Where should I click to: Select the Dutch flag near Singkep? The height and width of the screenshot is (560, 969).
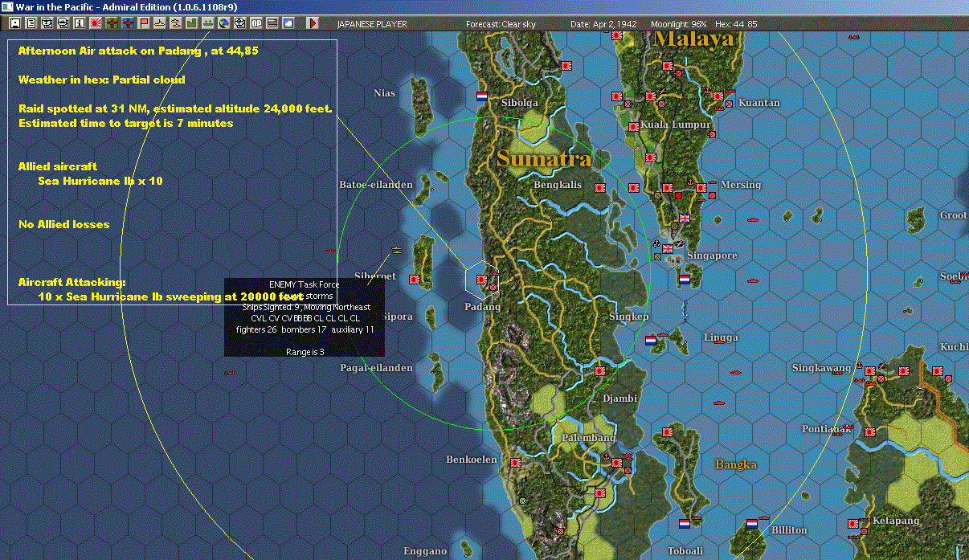click(x=650, y=341)
